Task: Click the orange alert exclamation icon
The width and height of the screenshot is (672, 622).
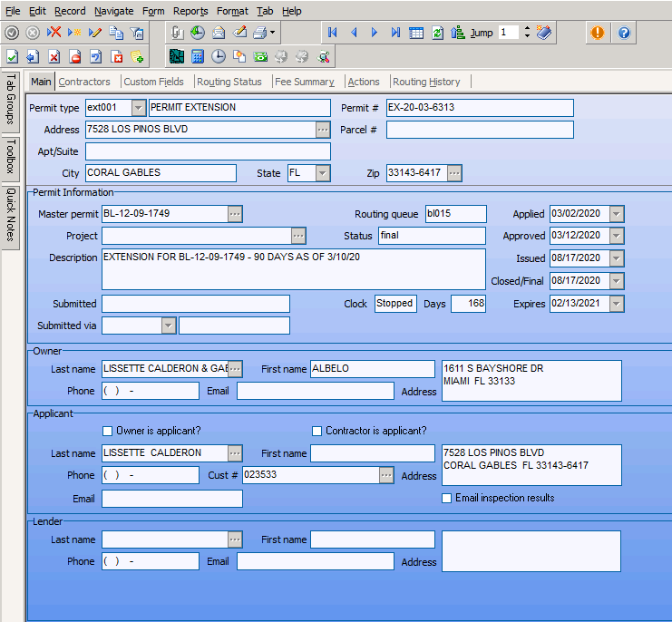Action: click(598, 33)
